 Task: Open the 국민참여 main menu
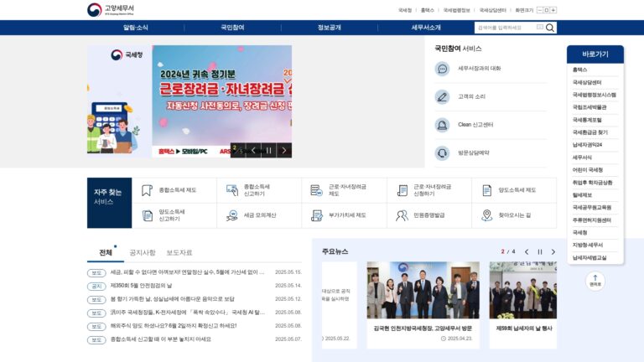click(x=232, y=28)
